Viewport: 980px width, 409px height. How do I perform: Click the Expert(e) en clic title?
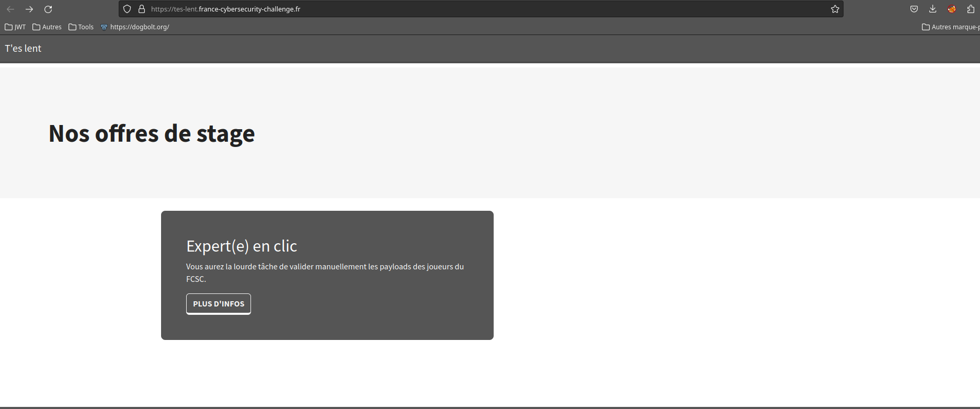click(x=242, y=246)
